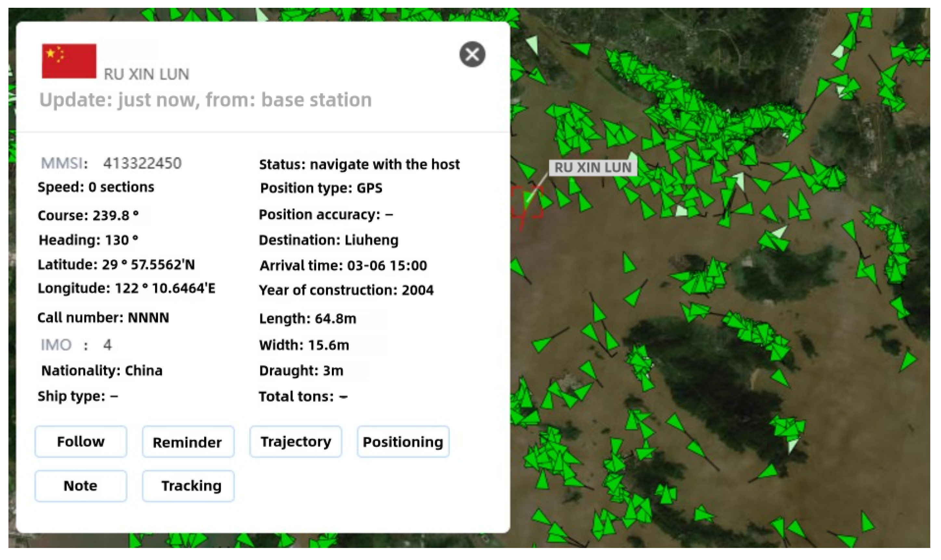Click the update status line text
The height and width of the screenshot is (560, 941).
pos(206,100)
